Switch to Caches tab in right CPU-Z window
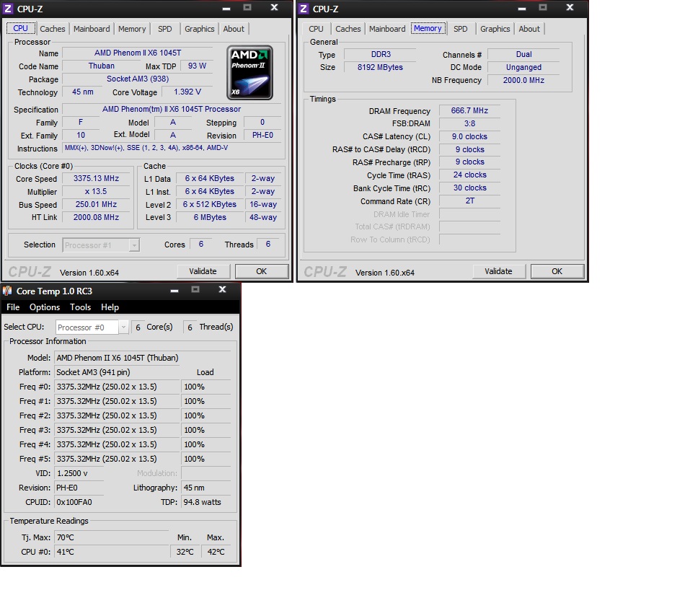The height and width of the screenshot is (616, 690). (x=348, y=29)
